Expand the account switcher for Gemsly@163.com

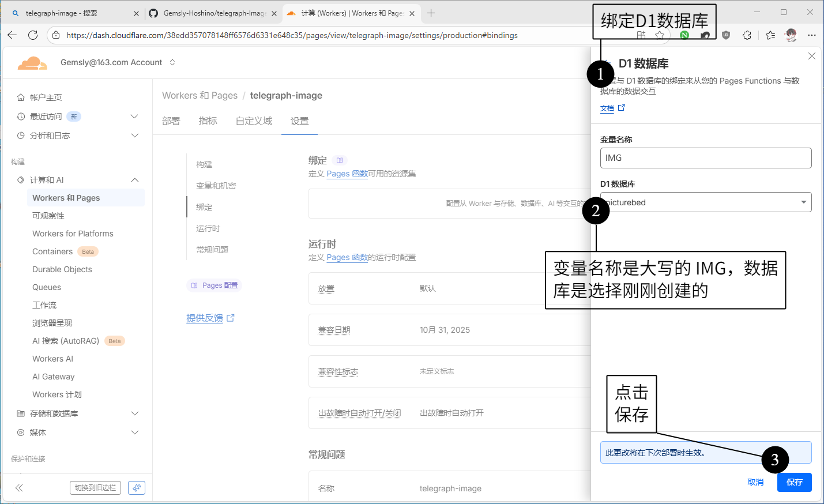coord(172,62)
